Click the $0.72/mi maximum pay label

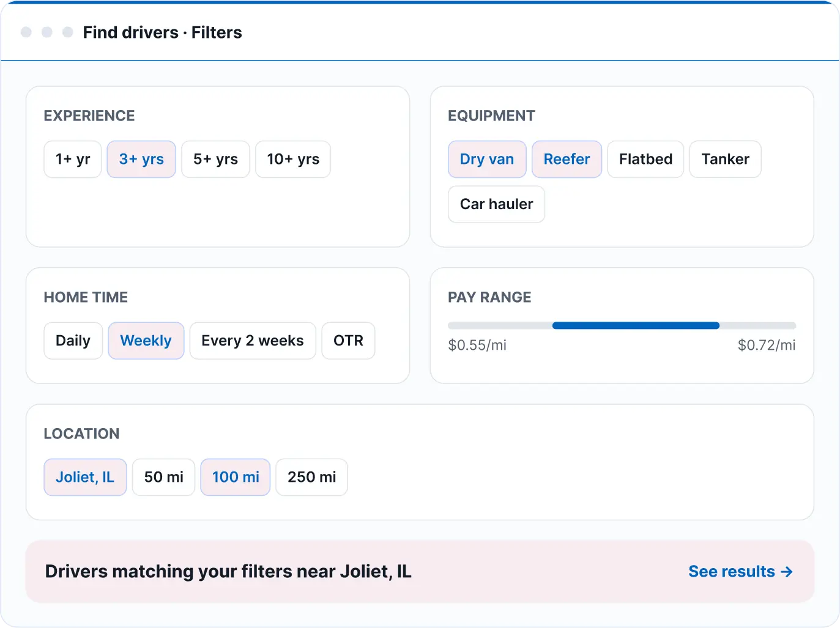[x=767, y=345]
